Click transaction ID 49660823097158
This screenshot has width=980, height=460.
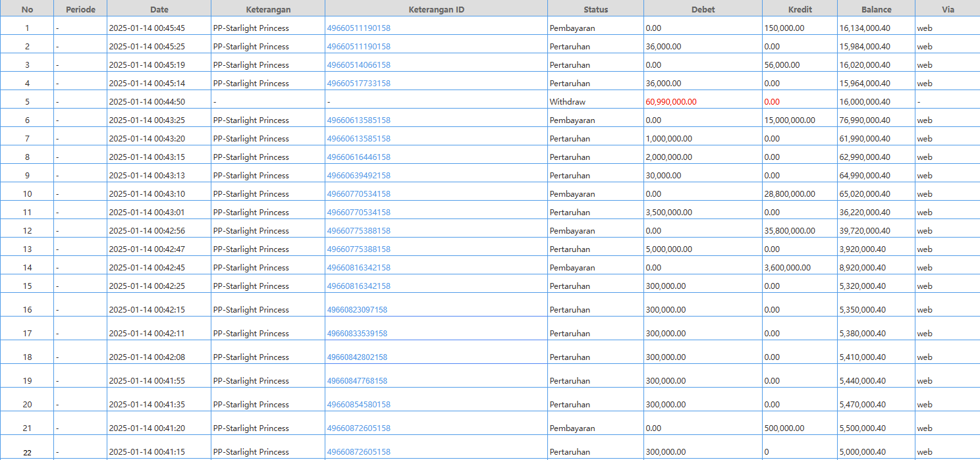point(357,310)
